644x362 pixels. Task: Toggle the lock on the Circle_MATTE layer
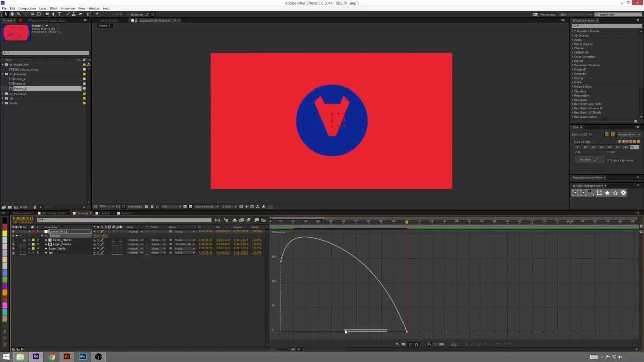tap(24, 240)
